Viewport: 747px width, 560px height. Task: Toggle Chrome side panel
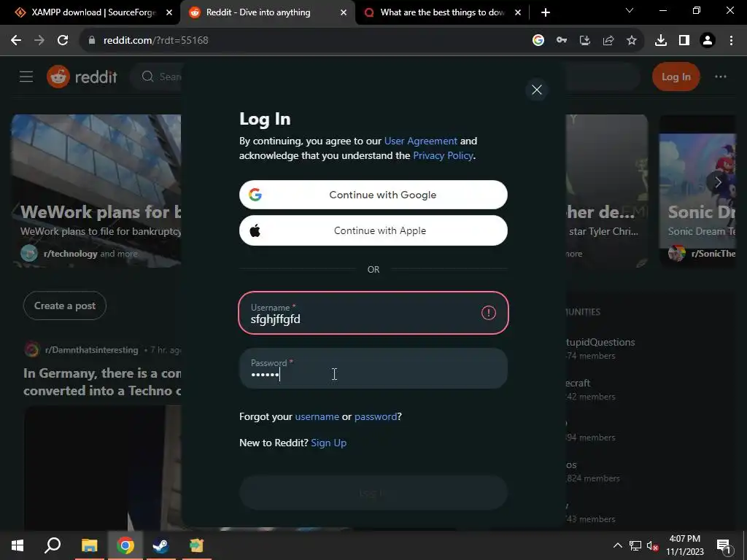coord(684,41)
